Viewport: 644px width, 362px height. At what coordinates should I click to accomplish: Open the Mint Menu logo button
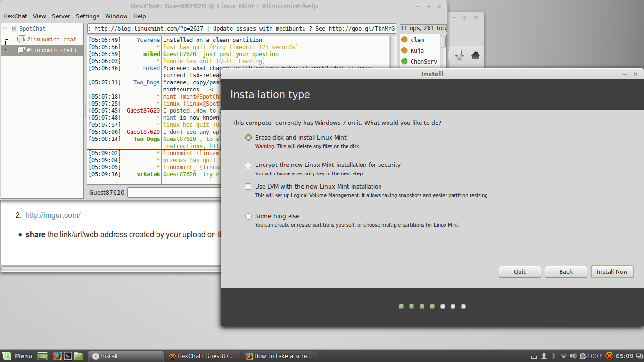coord(7,356)
